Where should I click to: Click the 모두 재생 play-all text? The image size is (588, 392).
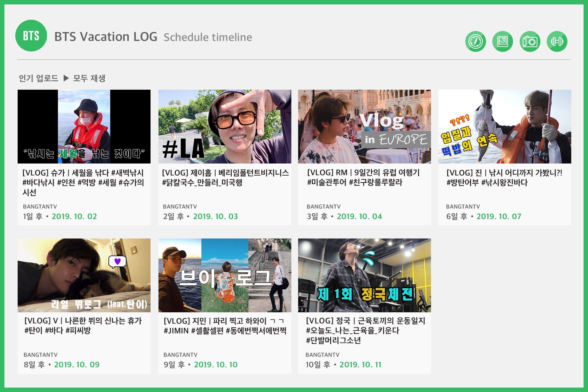(x=89, y=78)
